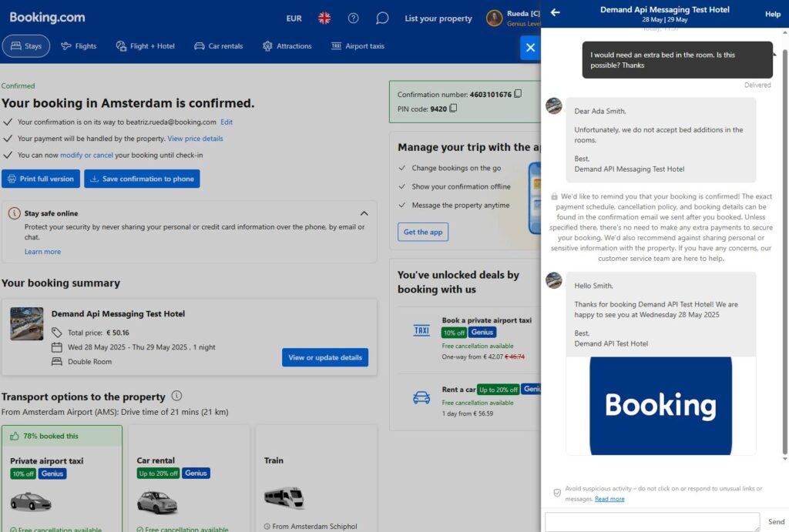Open the Attractions tab

point(287,46)
